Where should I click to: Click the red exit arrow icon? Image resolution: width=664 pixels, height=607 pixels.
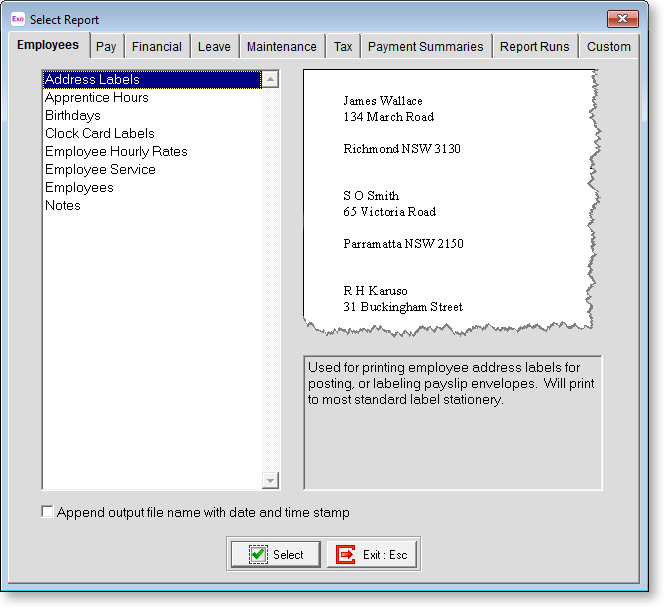pyautogui.click(x=347, y=554)
